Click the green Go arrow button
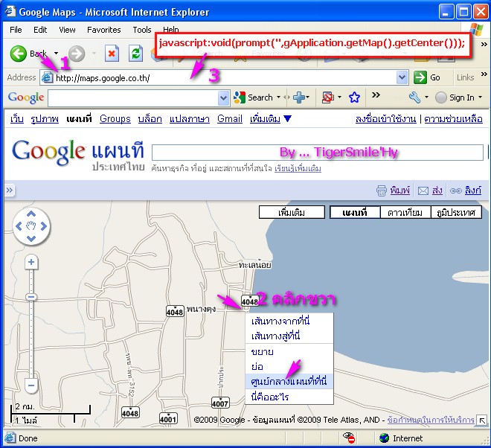The height and width of the screenshot is (448, 491). click(420, 77)
